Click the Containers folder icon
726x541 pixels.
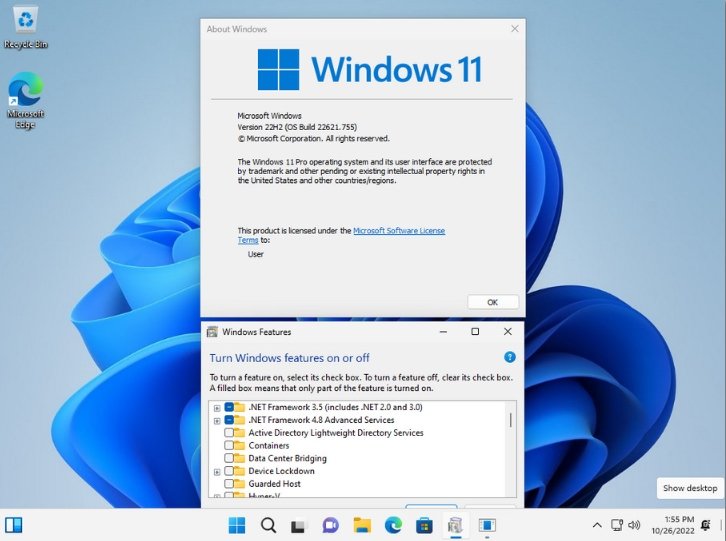tap(239, 446)
